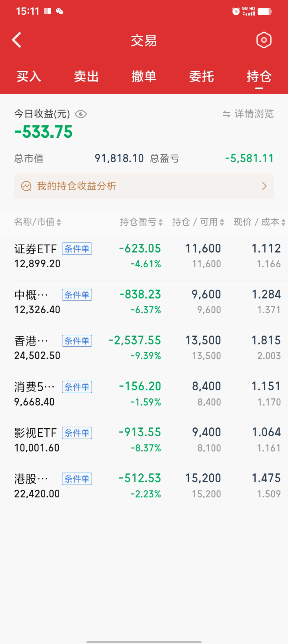Switch to the 撤单 tab
This screenshot has width=288, height=644.
pos(144,76)
